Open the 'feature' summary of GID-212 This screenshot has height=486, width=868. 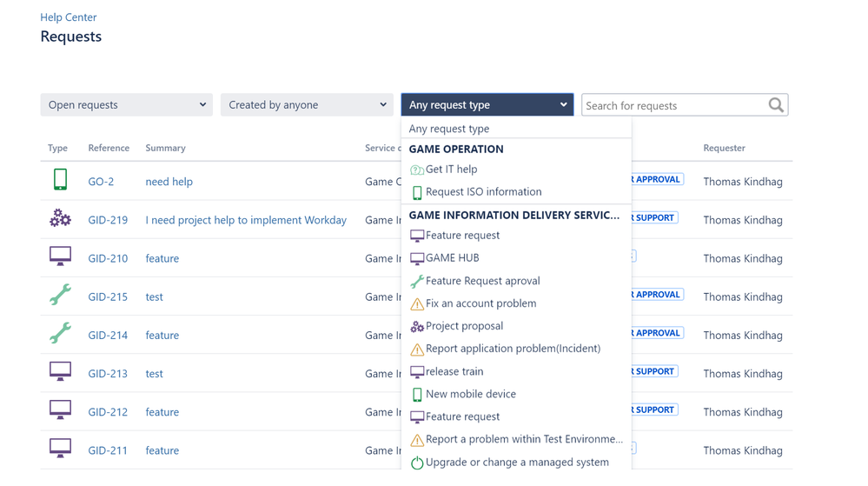[x=162, y=412]
